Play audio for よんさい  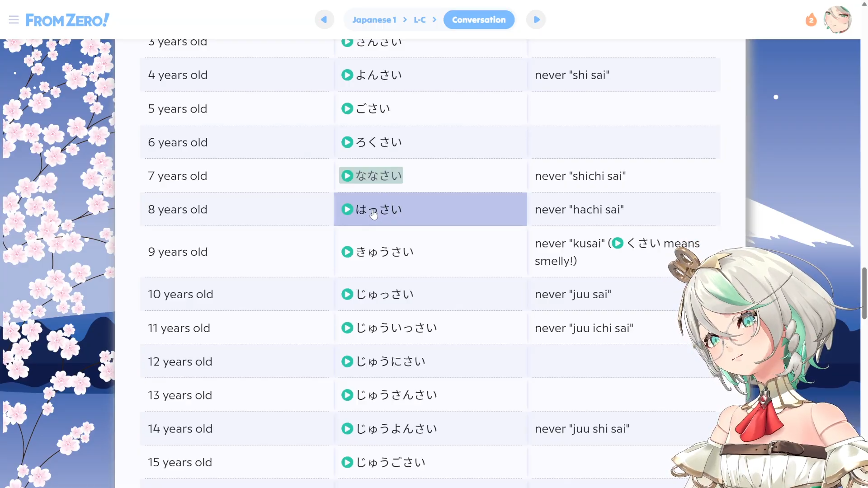(x=347, y=75)
